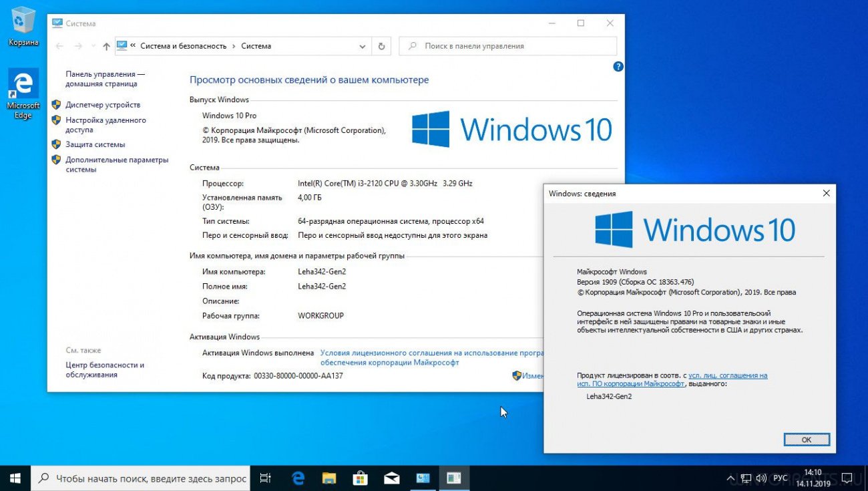This screenshot has width=868, height=491.
Task: Open the taskbar clock showing 14:10
Action: coord(813,478)
